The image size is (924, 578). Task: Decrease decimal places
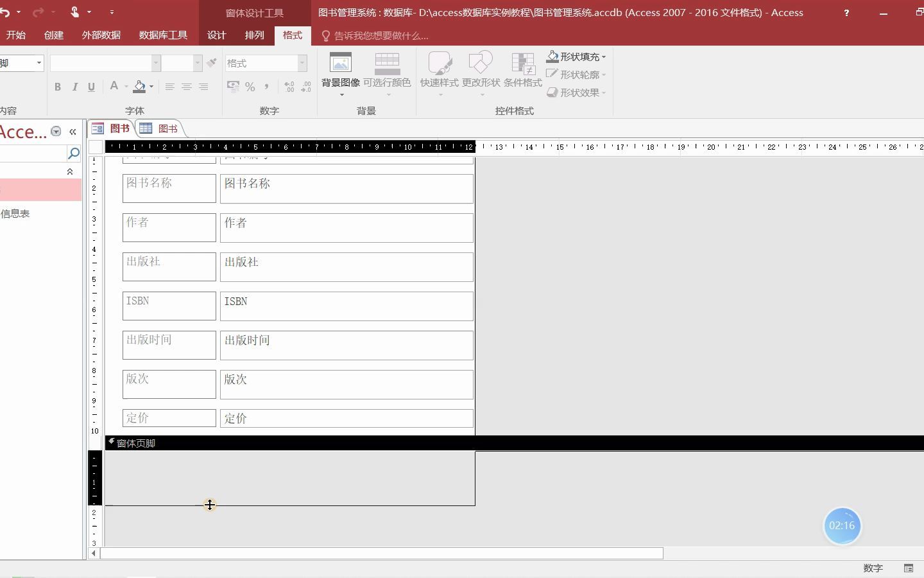[306, 87]
